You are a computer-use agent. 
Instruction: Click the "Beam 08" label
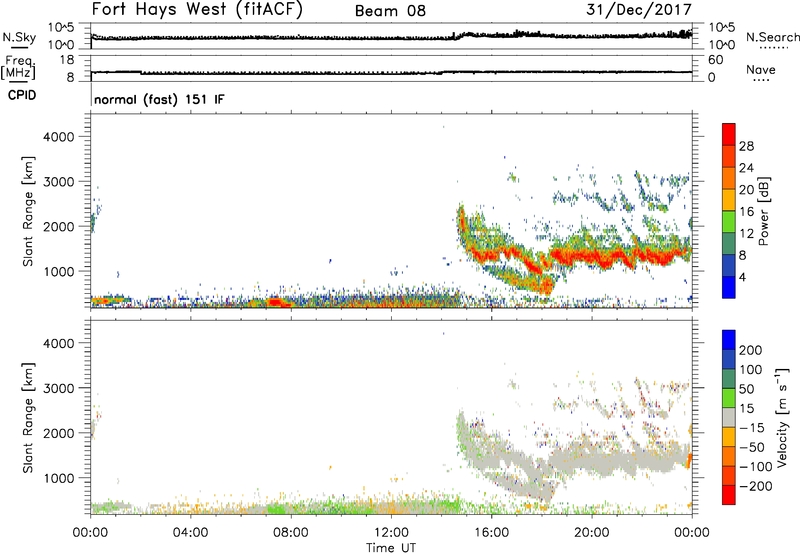[x=390, y=11]
